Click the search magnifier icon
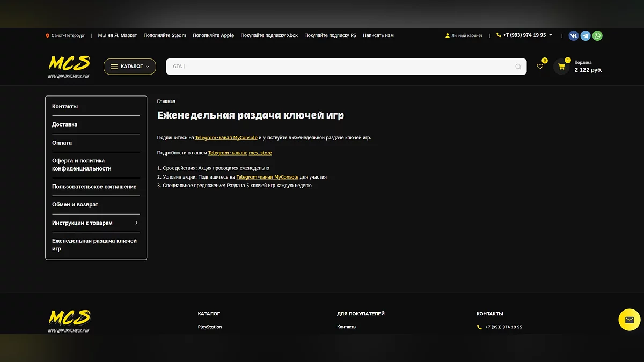 (518, 67)
